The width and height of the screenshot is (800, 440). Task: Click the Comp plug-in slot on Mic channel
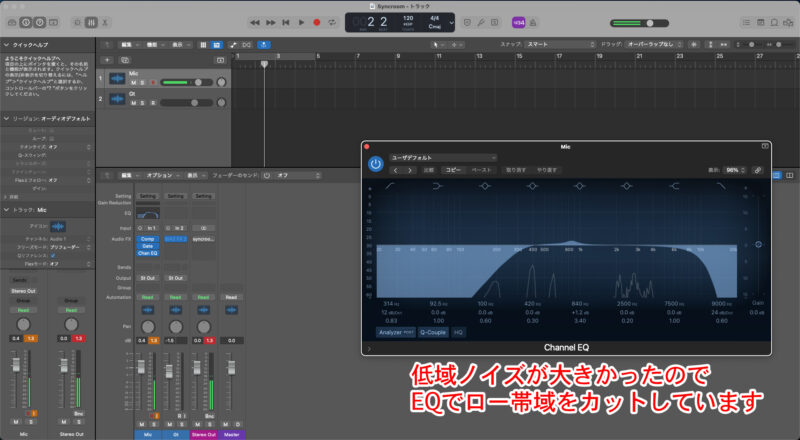click(x=147, y=239)
